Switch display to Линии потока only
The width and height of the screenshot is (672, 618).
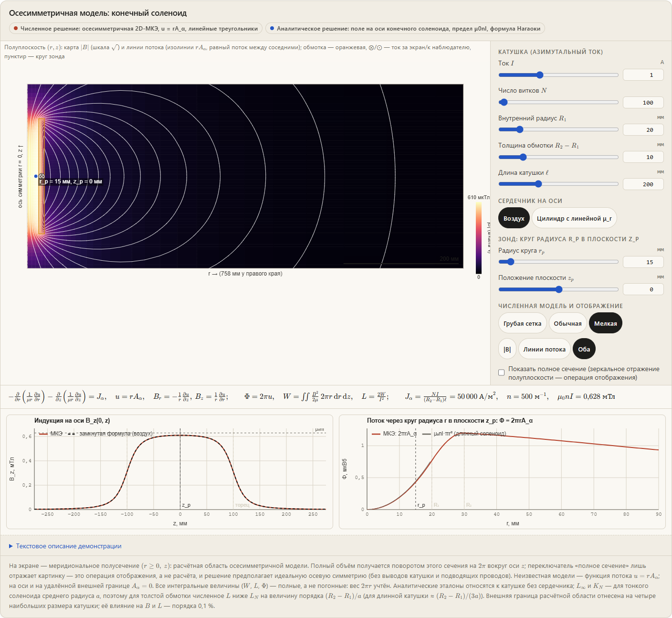[x=544, y=349]
